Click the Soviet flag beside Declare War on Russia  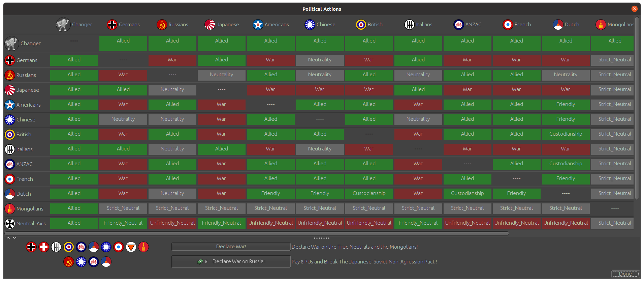click(69, 262)
